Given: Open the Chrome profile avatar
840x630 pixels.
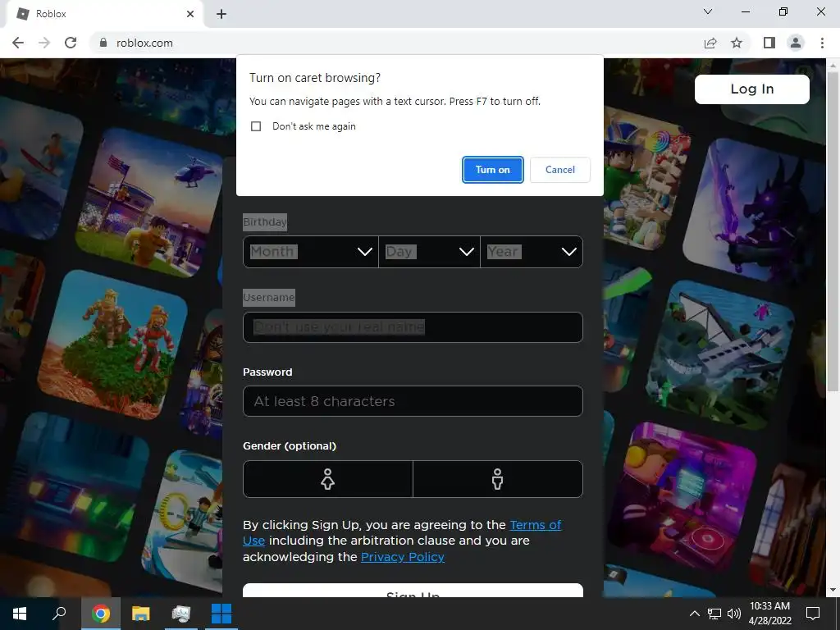Looking at the screenshot, I should pos(796,43).
